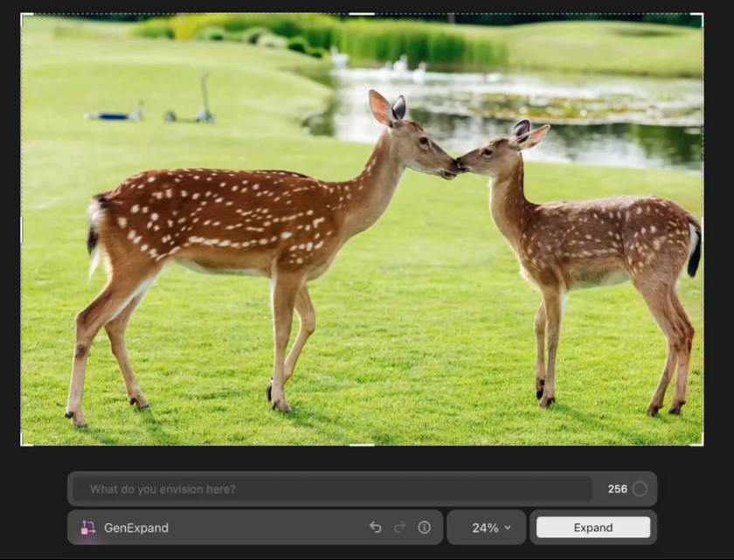Click the circular indicator beside the 256 counter
The height and width of the screenshot is (560, 734).
(641, 488)
